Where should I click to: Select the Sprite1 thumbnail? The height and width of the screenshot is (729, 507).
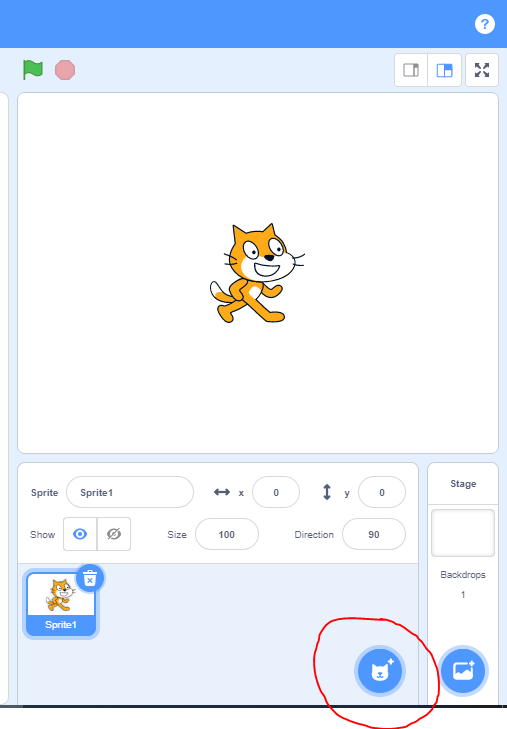[x=61, y=603]
